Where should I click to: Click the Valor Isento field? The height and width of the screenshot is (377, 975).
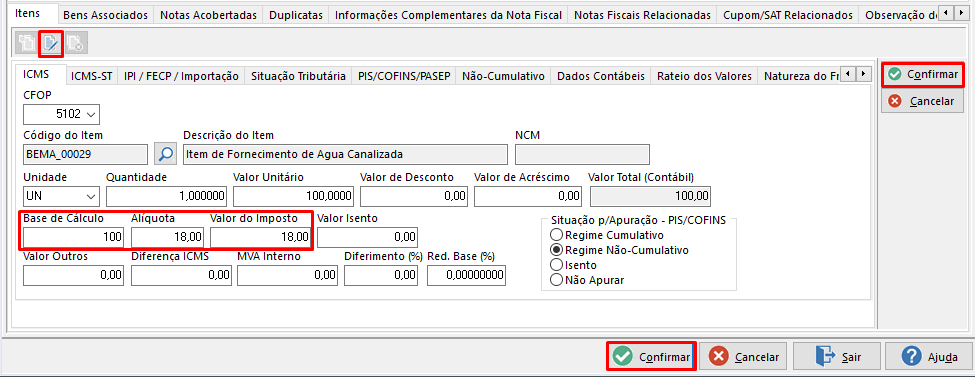[367, 237]
